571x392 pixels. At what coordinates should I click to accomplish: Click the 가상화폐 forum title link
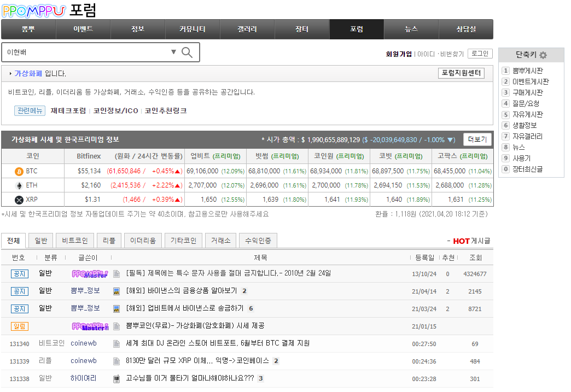pos(28,73)
